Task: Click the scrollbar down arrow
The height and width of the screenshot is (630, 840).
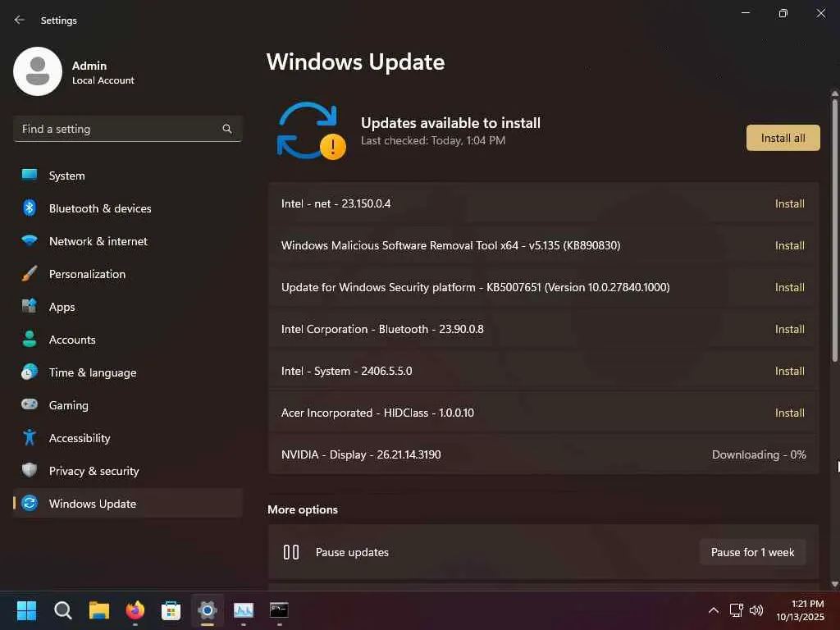Action: pyautogui.click(x=834, y=584)
